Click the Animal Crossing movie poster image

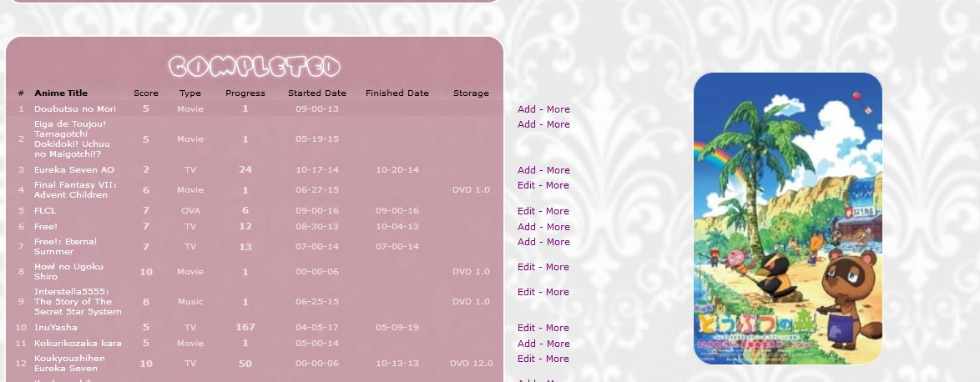coord(787,219)
